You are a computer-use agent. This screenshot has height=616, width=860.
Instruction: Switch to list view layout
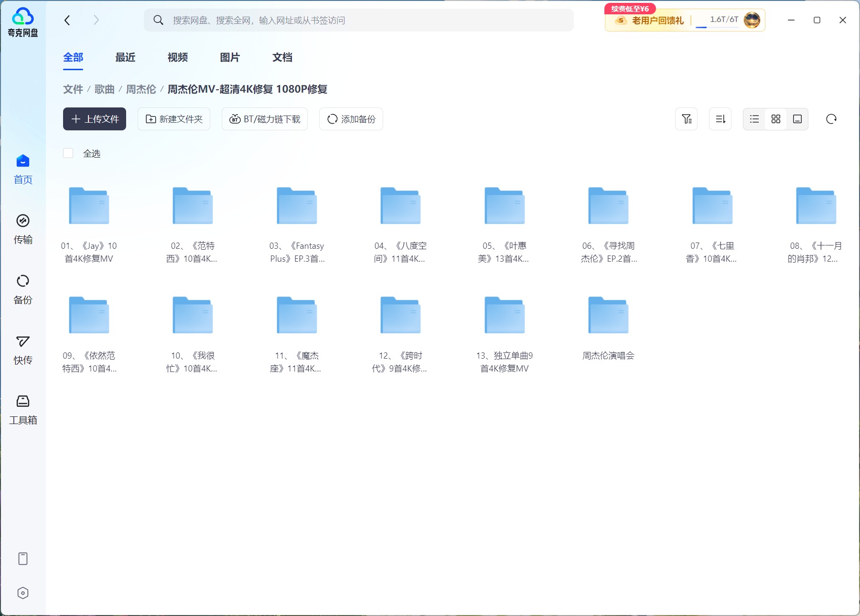tap(754, 119)
